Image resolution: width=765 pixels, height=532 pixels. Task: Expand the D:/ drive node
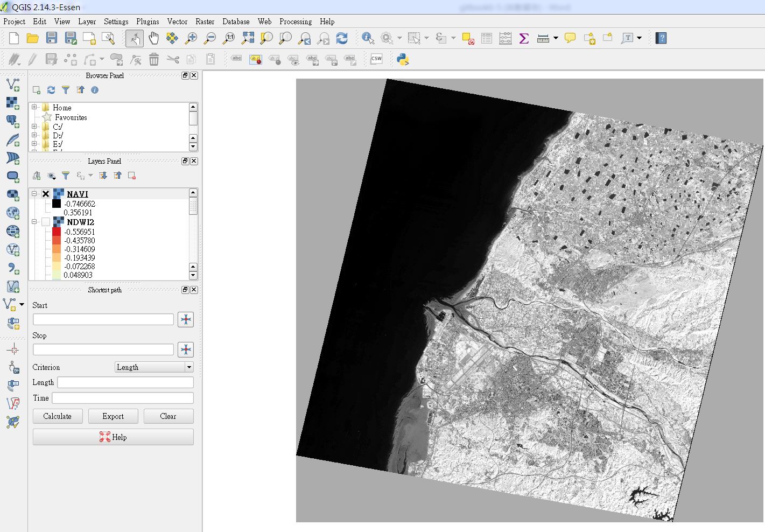click(x=34, y=135)
